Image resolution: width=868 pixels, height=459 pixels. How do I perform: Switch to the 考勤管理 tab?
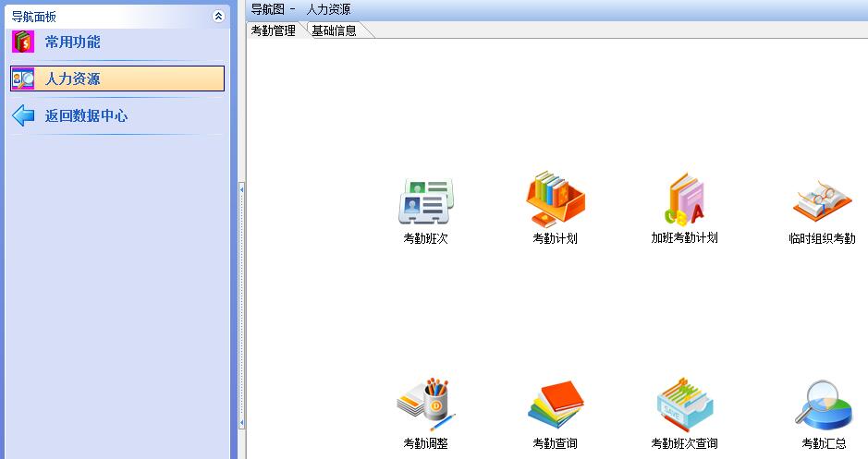point(274,30)
